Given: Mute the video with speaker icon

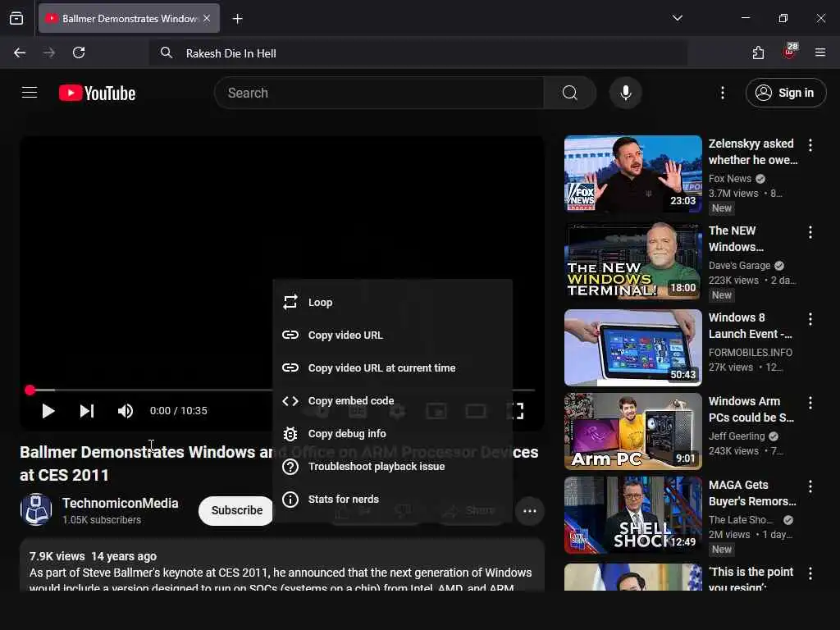Looking at the screenshot, I should pyautogui.click(x=125, y=411).
